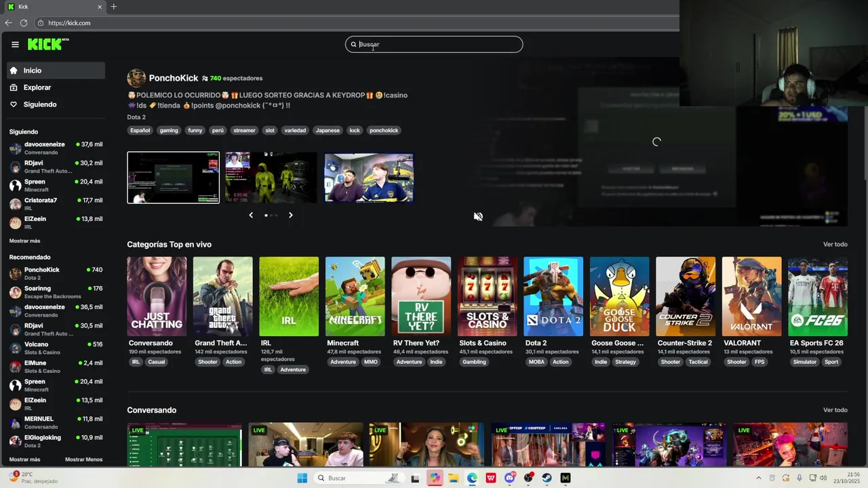Open File Explorer from the taskbar
The image size is (868, 488).
[453, 478]
